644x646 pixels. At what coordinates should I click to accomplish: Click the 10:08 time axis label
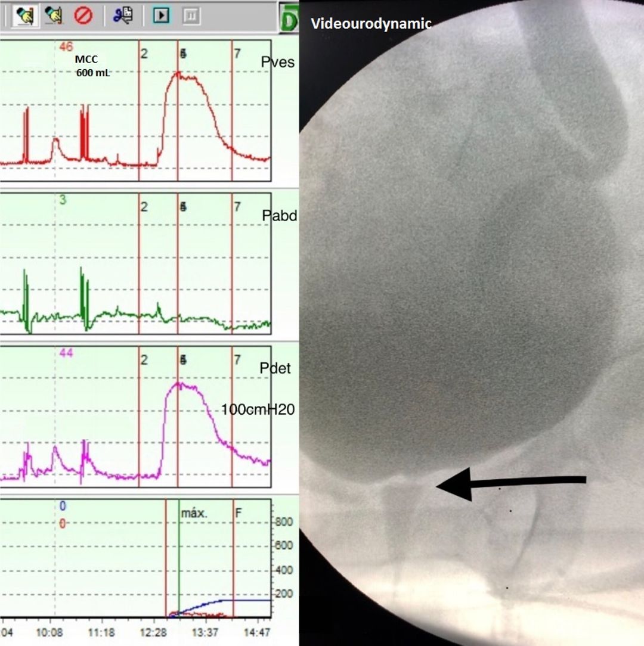pos(49,632)
